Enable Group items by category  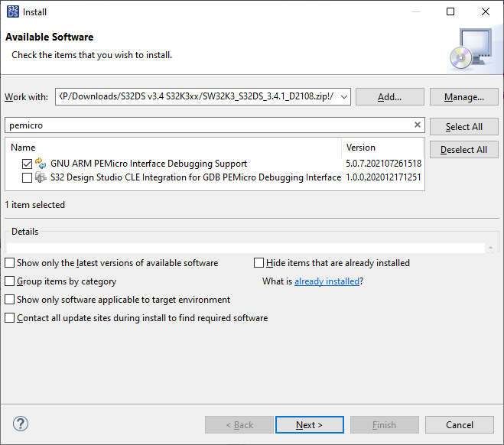[x=10, y=281]
